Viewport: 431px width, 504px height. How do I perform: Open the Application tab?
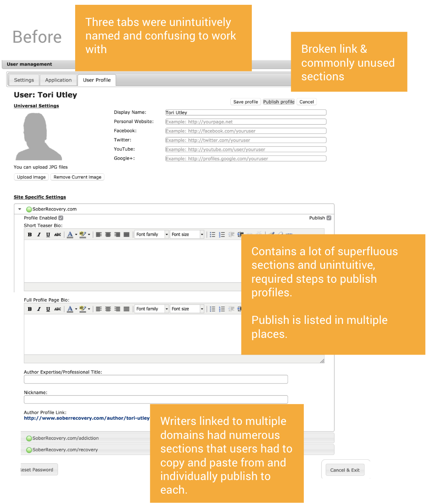coord(58,80)
